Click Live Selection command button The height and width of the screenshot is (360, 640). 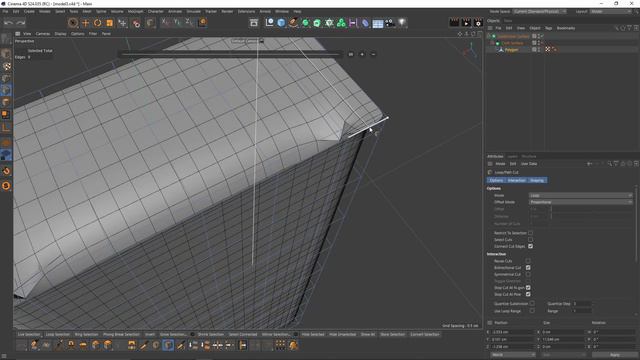pos(29,334)
